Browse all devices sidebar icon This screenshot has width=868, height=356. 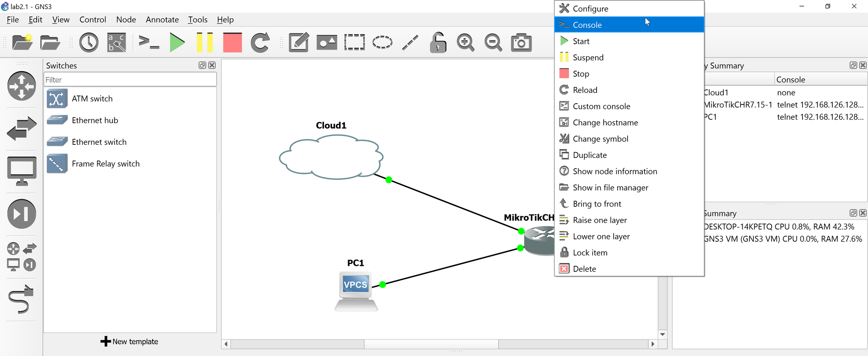pos(22,256)
